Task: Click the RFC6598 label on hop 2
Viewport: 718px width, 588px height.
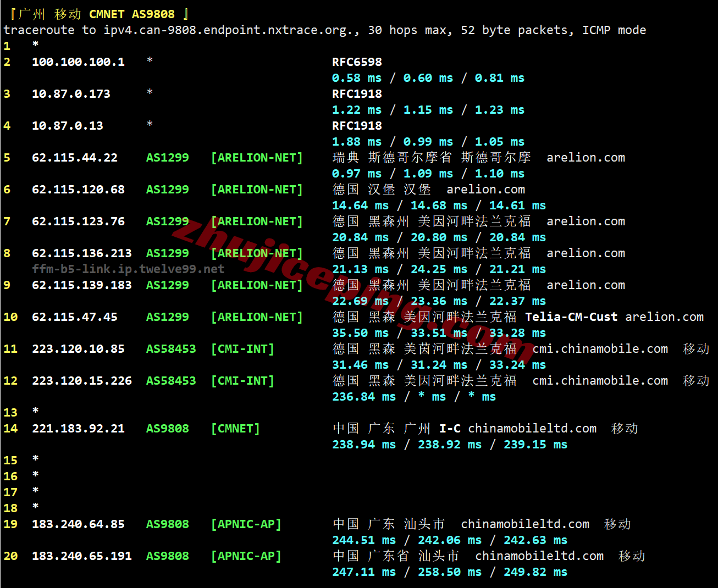Action: [357, 62]
